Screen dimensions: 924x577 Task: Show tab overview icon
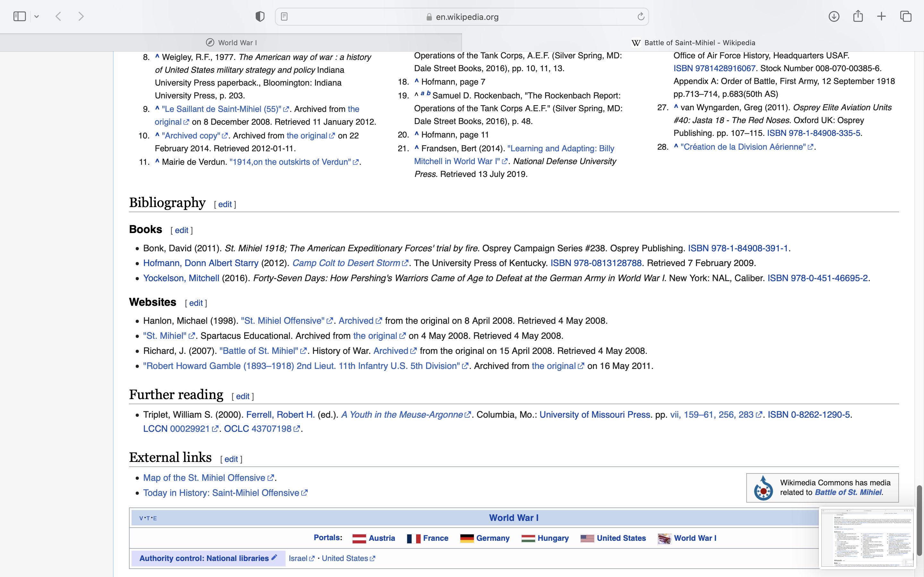point(906,16)
